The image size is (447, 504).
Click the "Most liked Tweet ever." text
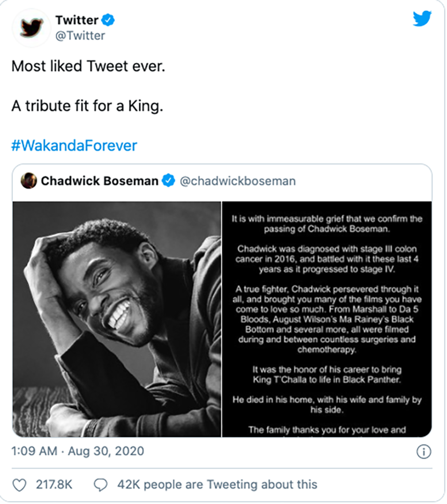point(88,67)
